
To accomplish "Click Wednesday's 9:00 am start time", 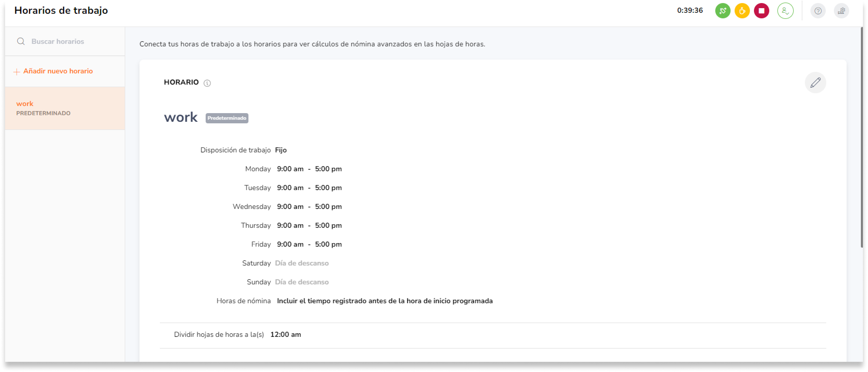I will tap(290, 207).
